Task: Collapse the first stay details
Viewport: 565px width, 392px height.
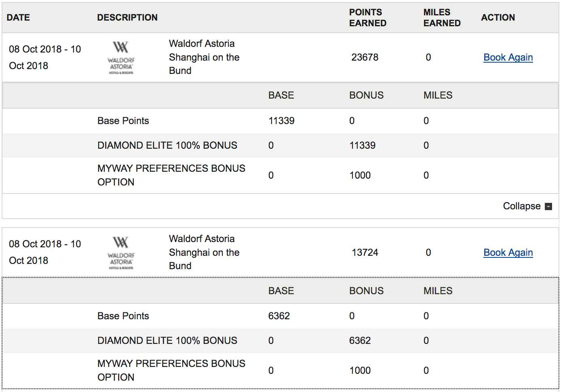Action: point(522,206)
